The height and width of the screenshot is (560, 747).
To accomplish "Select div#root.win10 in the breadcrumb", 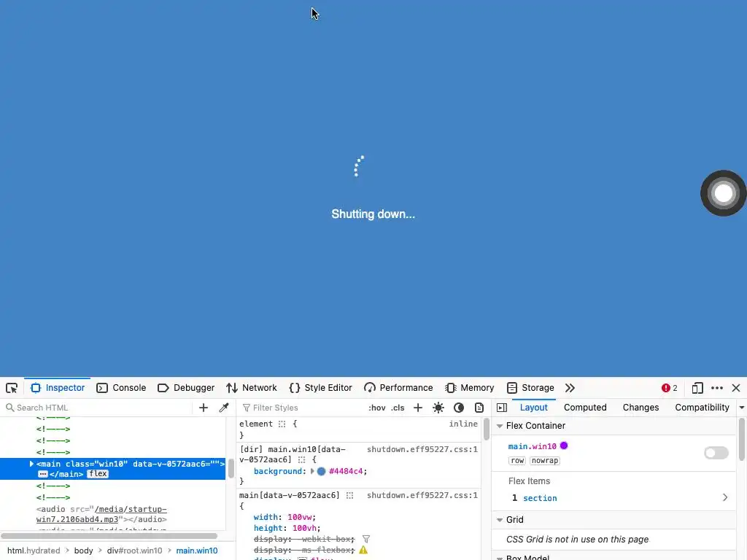I will click(x=134, y=551).
